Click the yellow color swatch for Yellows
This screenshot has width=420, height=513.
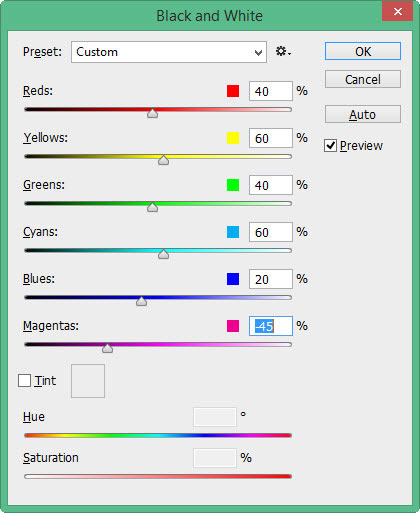tap(233, 138)
